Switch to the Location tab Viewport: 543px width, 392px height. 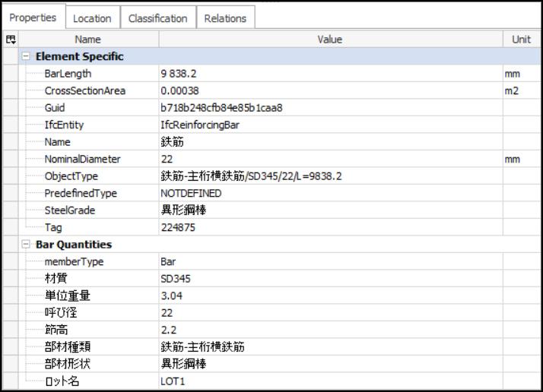[92, 18]
